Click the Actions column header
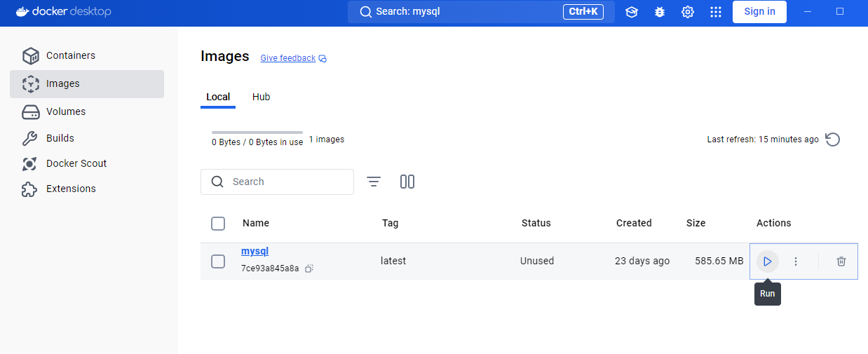868x354 pixels. tap(774, 223)
